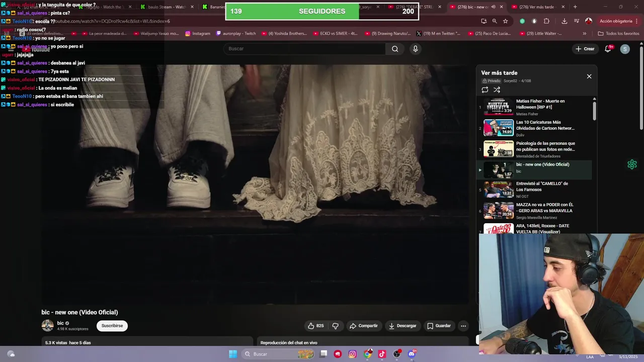Click the LAA keyboard language indicator
The width and height of the screenshot is (644, 362).
[x=590, y=356]
